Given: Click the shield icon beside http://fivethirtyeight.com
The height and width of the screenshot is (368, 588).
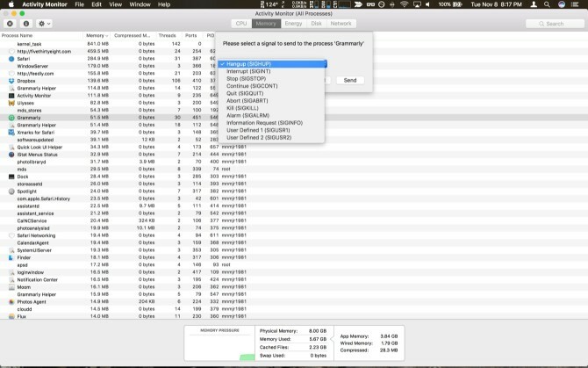Looking at the screenshot, I should coord(11,52).
